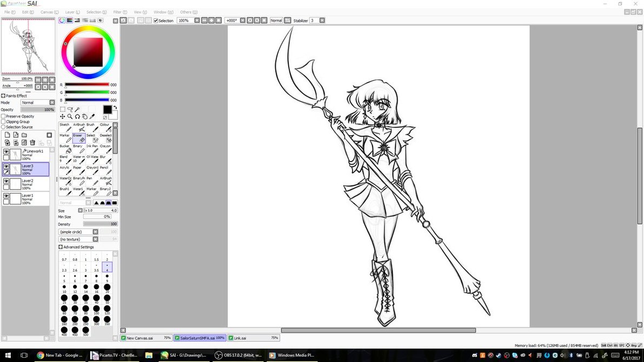
Task: Select the Sketch brush tool
Action: click(65, 127)
